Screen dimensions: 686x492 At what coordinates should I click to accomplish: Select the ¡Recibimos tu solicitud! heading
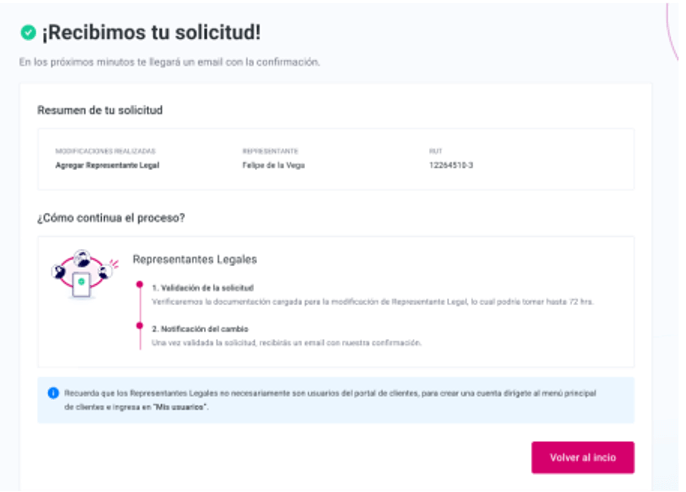click(151, 32)
